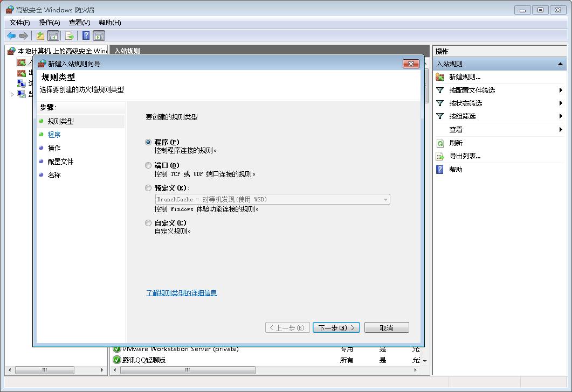Select the 端口 rule type
572x392 pixels.
coord(148,165)
